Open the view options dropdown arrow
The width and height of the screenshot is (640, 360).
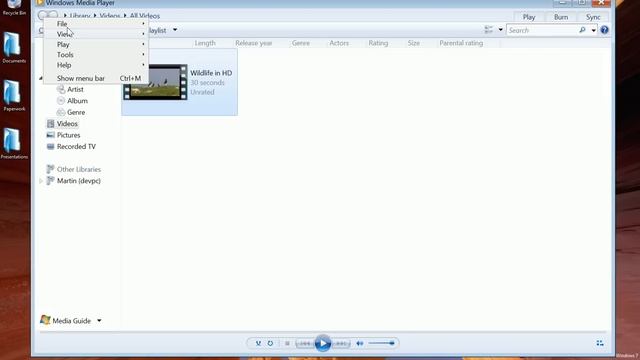pos(500,29)
